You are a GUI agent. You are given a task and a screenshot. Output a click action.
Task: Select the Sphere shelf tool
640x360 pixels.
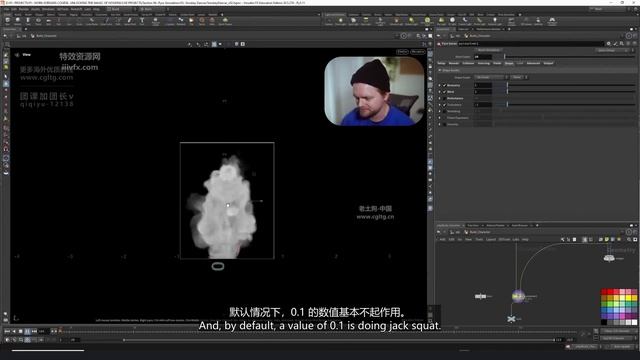pos(18,20)
